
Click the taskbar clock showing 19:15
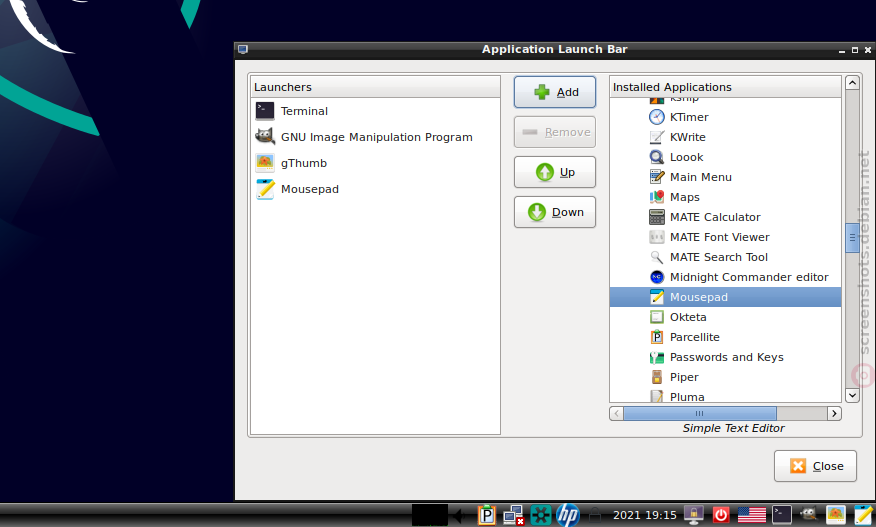tap(645, 515)
